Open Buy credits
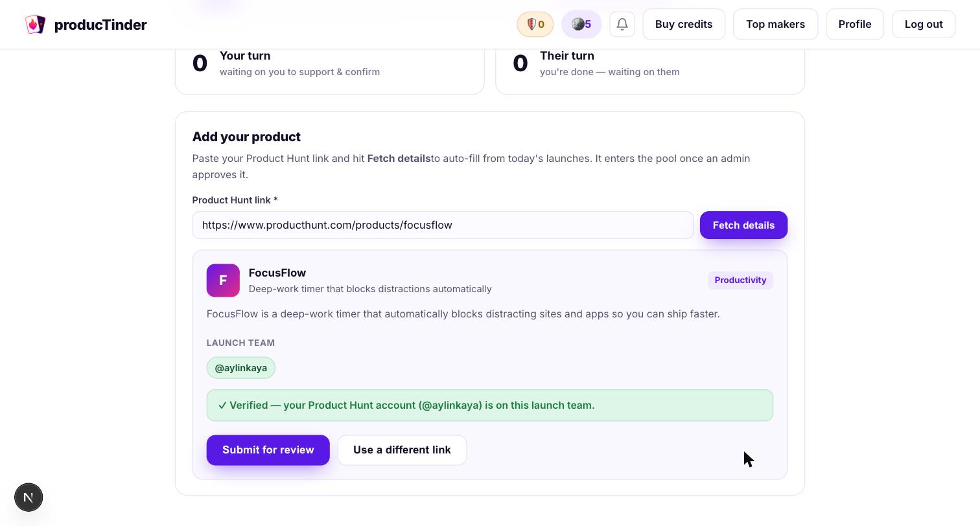The height and width of the screenshot is (526, 980). [x=684, y=25]
